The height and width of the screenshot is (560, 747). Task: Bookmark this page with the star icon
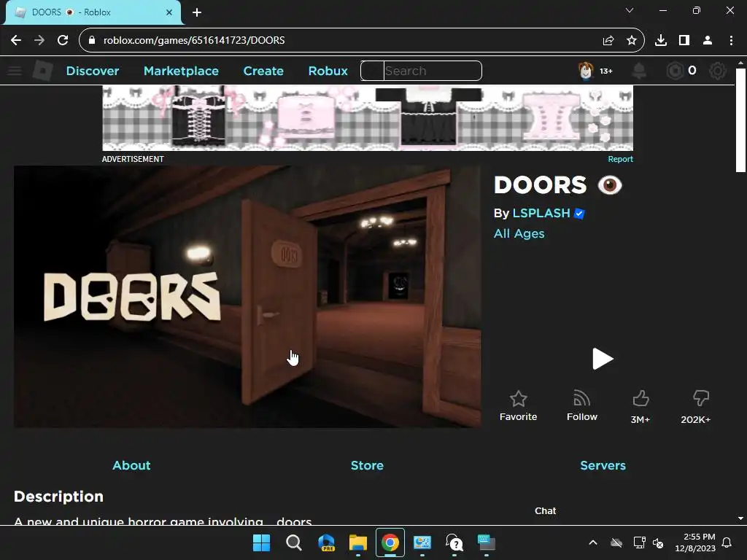pyautogui.click(x=632, y=41)
